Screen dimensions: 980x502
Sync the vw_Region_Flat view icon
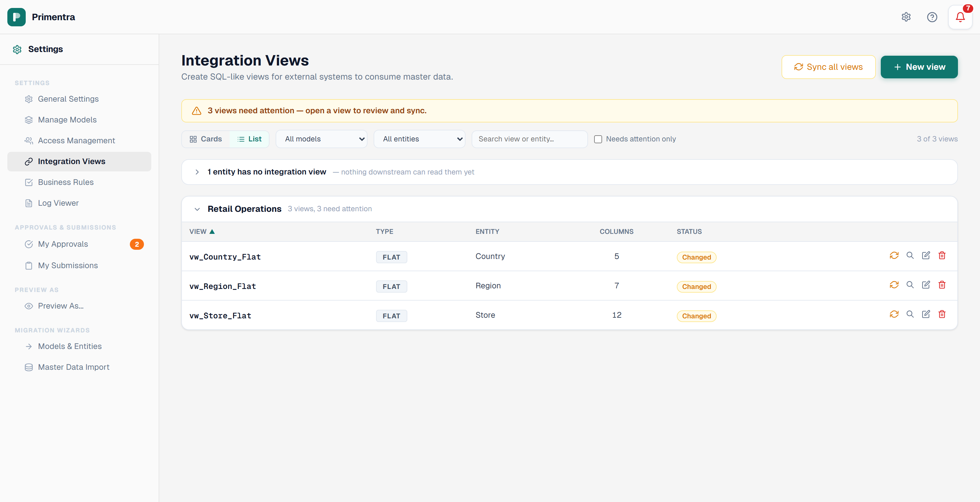[x=894, y=285]
